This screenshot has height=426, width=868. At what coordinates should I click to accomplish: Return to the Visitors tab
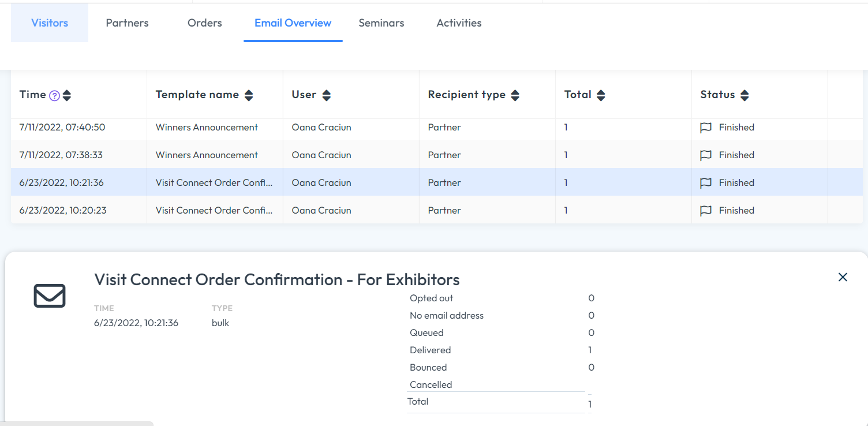[x=49, y=23]
